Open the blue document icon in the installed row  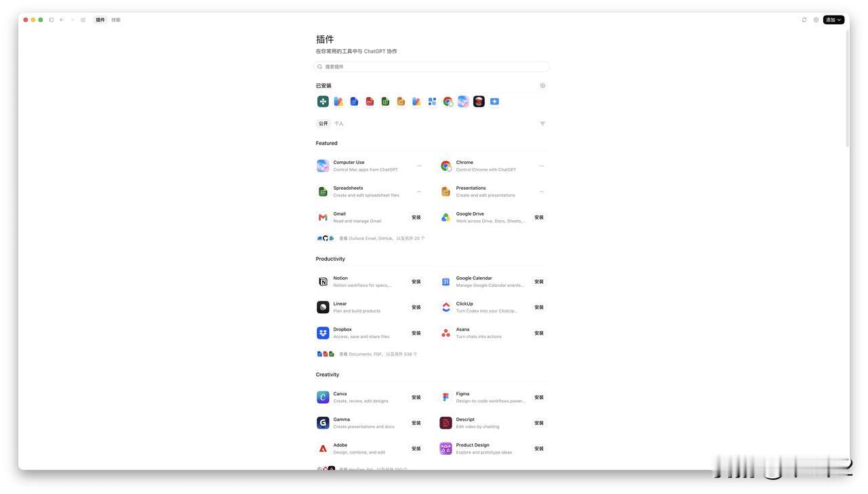click(x=354, y=102)
